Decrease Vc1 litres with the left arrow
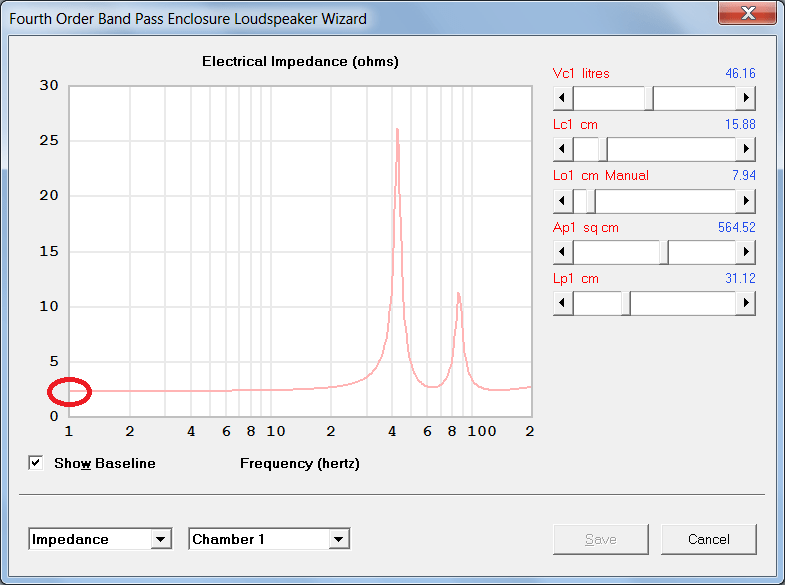 [563, 98]
